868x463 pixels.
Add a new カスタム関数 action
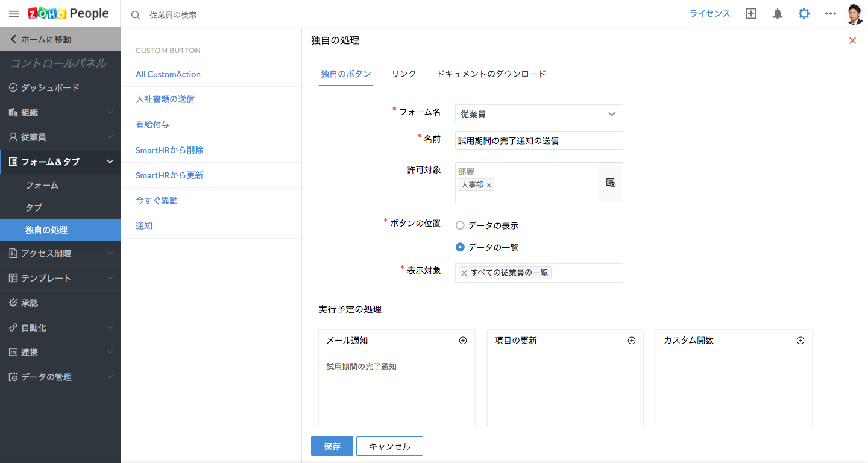click(800, 341)
